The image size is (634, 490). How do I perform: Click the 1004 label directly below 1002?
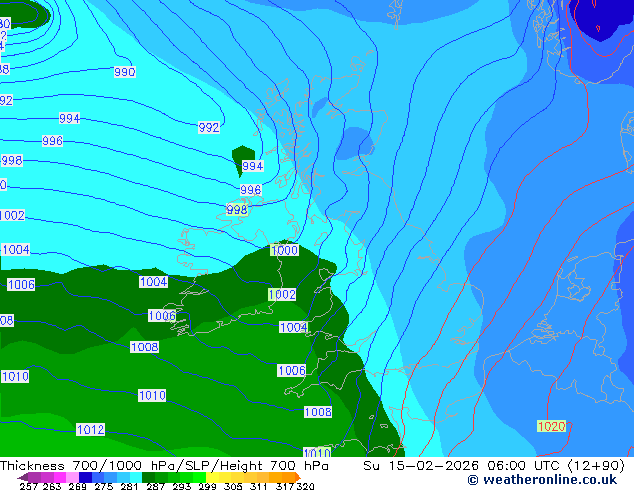click(x=294, y=327)
